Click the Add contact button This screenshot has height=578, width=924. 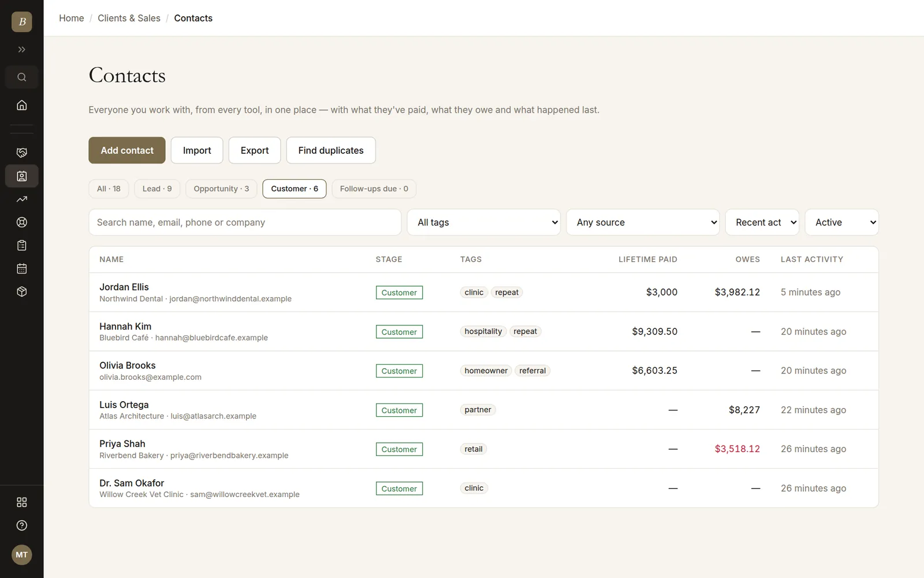pyautogui.click(x=127, y=150)
